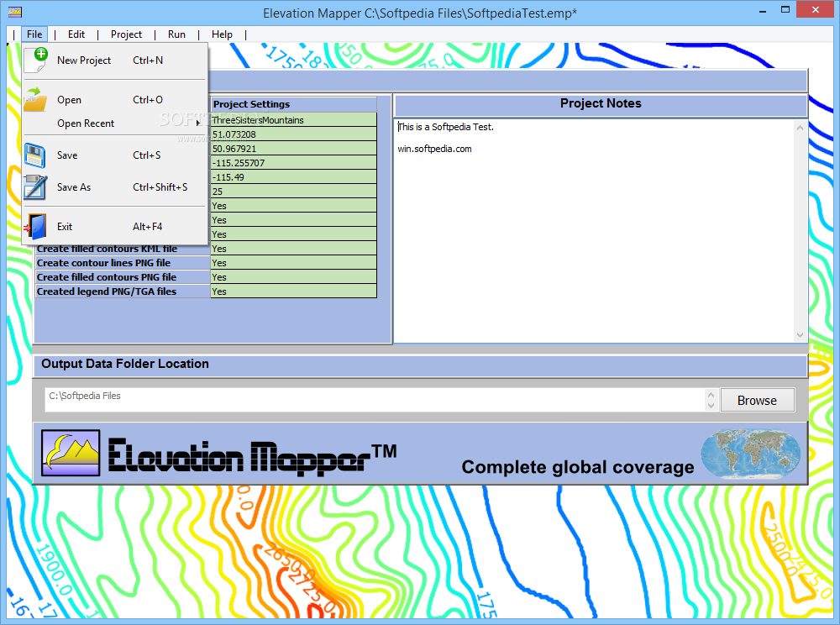Click the Save floppy disk icon

[34, 156]
